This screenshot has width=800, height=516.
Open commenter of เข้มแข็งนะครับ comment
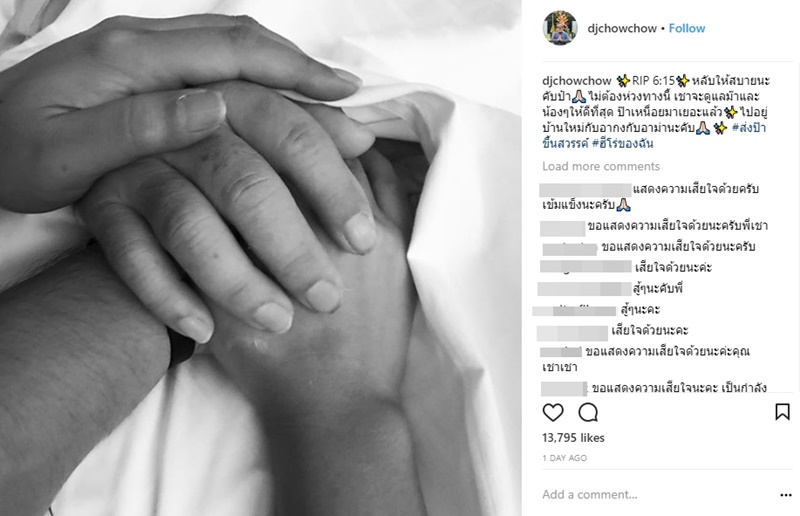click(x=585, y=190)
